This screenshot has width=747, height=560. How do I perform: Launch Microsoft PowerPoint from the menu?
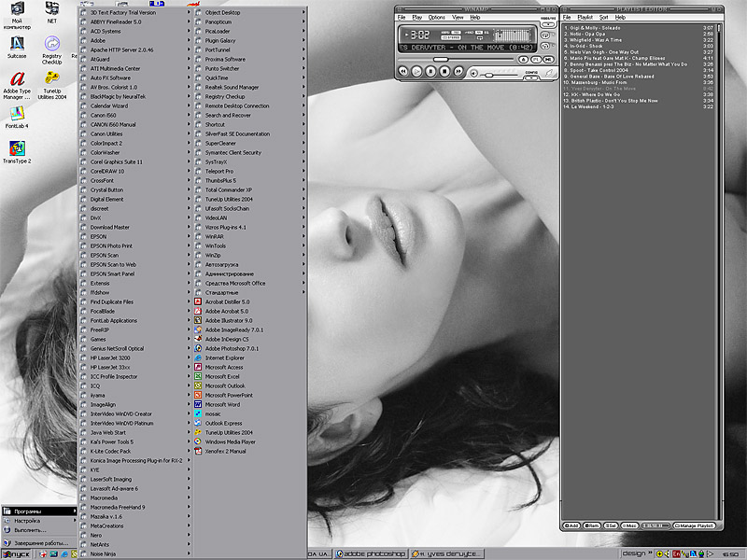coord(249,395)
